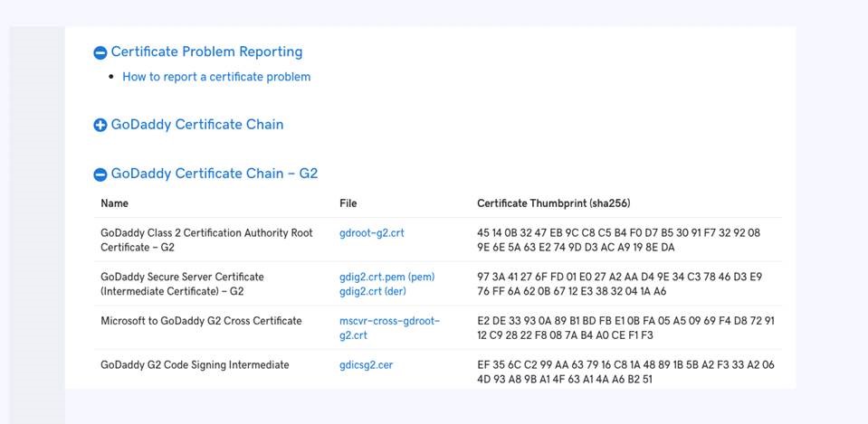Collapse the Certificate Problem Reporting heading text
The height and width of the screenshot is (424, 868).
coord(206,52)
